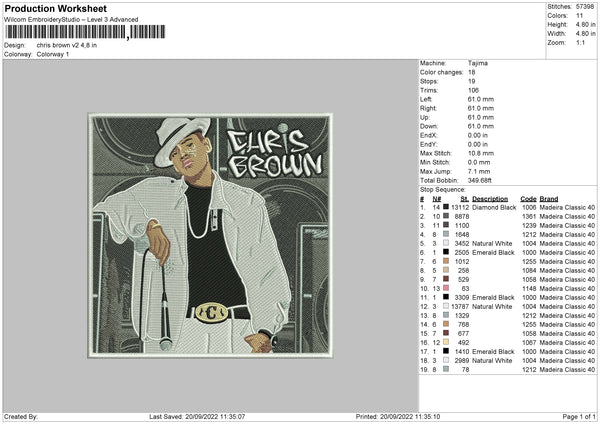Click the "Stop Sequence:" heading
Viewport: 600px width, 424px height.
(x=442, y=189)
